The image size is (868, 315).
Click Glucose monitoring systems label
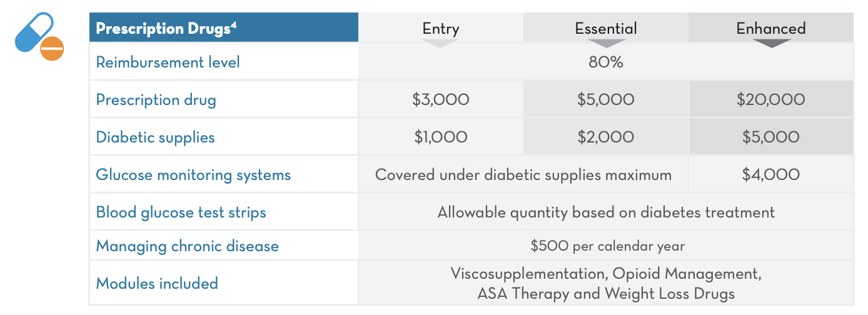click(193, 175)
